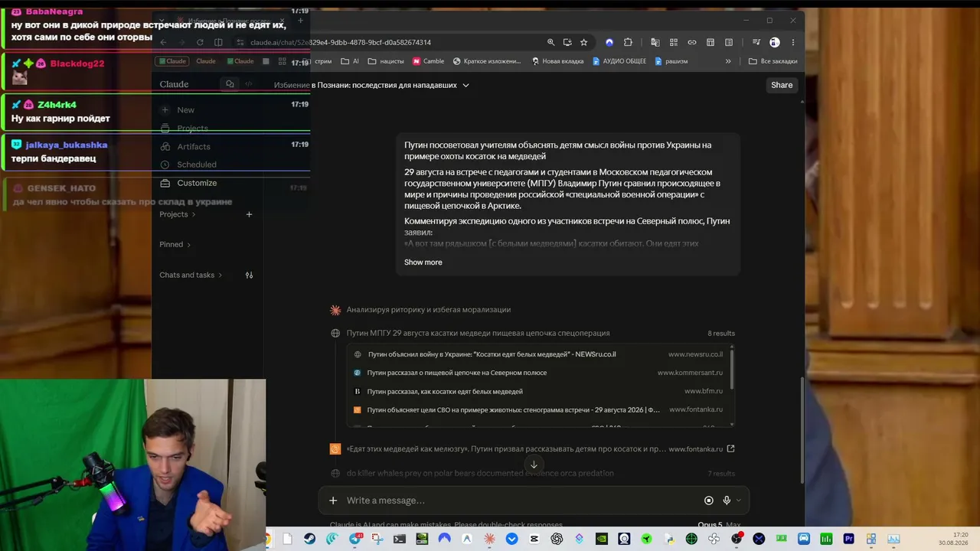This screenshot has width=980, height=551.
Task: Collapse the Путин МПГУ search query results
Action: coord(532,334)
